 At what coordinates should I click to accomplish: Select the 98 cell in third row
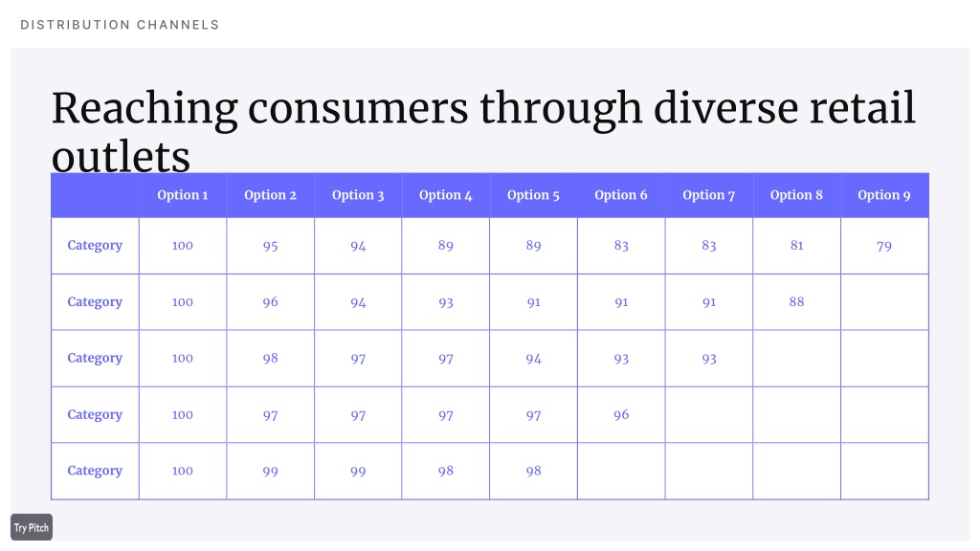(x=271, y=359)
